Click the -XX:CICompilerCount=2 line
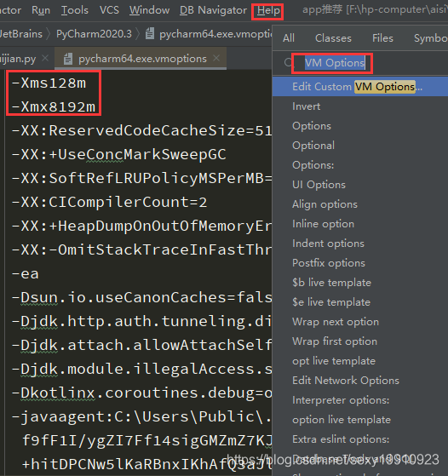The height and width of the screenshot is (476, 448). pos(109,202)
